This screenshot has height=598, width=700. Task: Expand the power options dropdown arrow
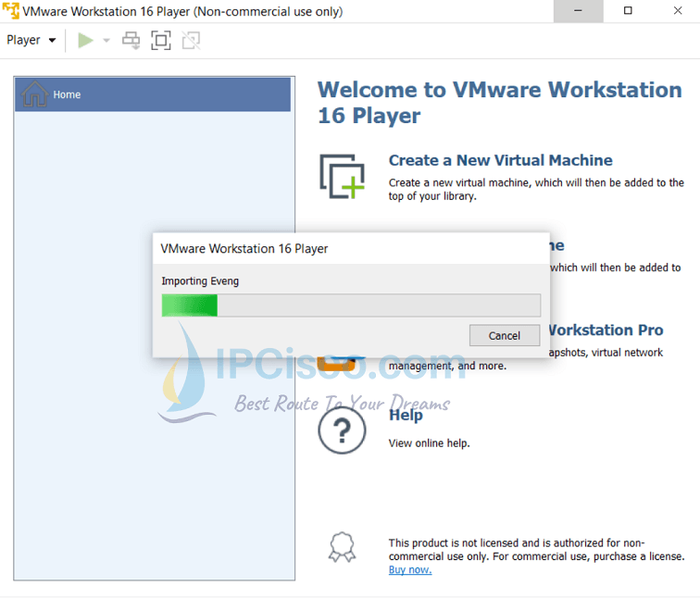click(106, 41)
